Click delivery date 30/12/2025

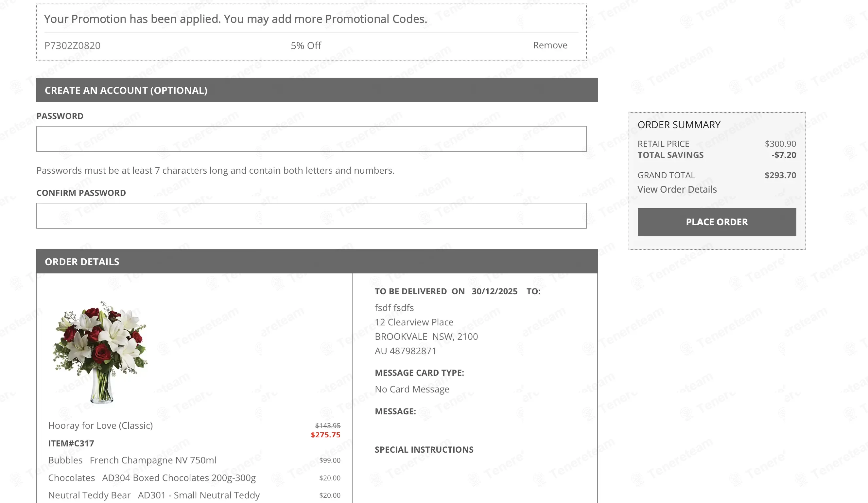[x=494, y=291]
